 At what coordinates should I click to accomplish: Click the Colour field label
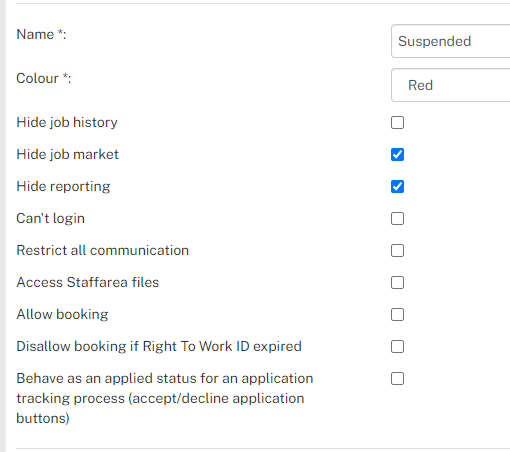pos(44,78)
